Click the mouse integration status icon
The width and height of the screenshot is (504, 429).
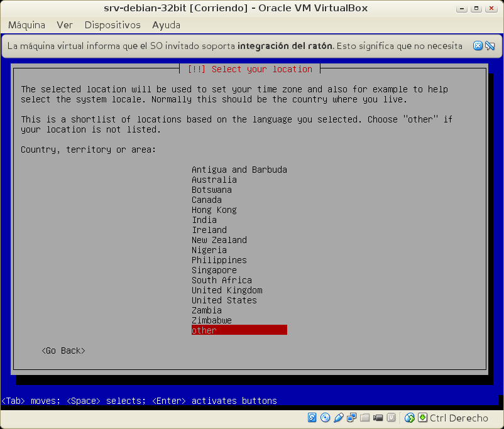(410, 418)
